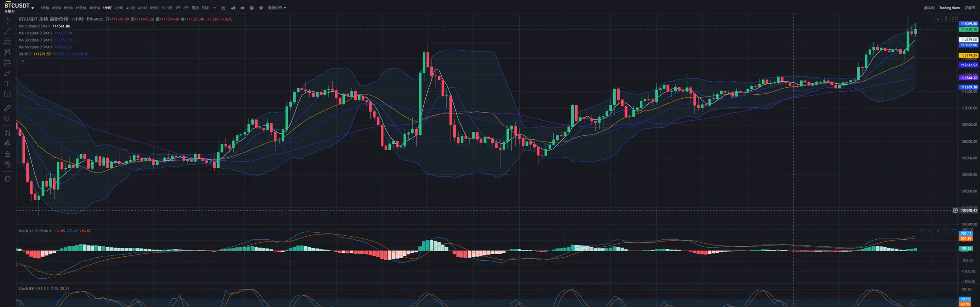Switch to 8小时 timeframe
980x307 pixels.
(x=154, y=8)
